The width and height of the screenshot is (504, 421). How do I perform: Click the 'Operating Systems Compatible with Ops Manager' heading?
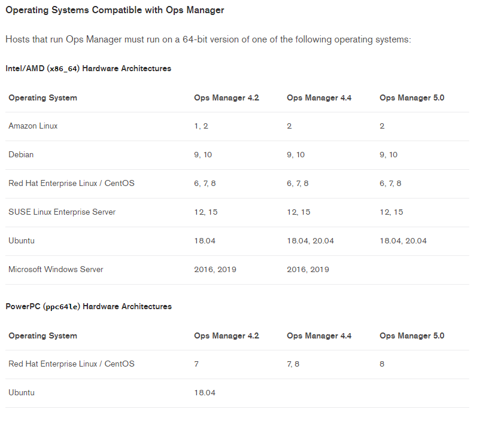pos(114,10)
